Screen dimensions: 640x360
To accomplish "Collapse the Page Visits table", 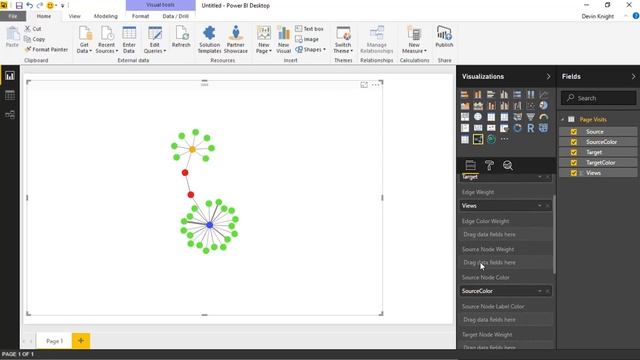I will pyautogui.click(x=563, y=120).
